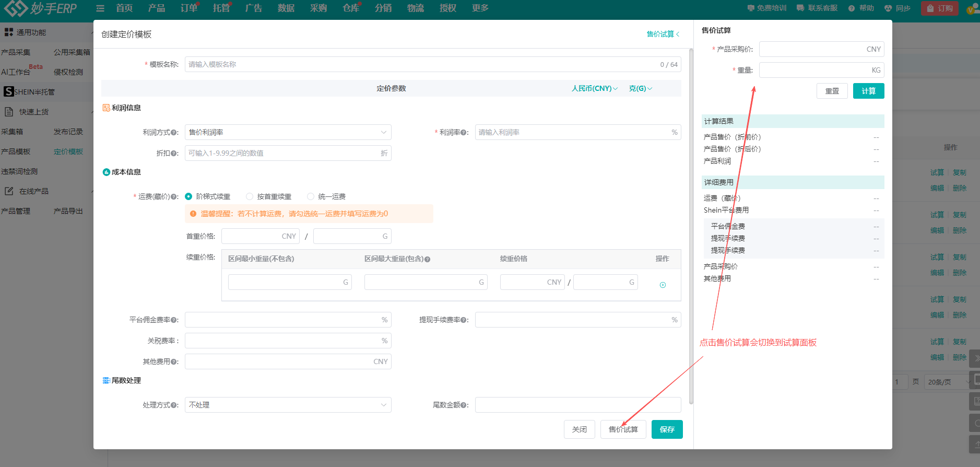This screenshot has width=980, height=467.
Task: Click the dialog's vertical scrollbar
Action: point(691,225)
